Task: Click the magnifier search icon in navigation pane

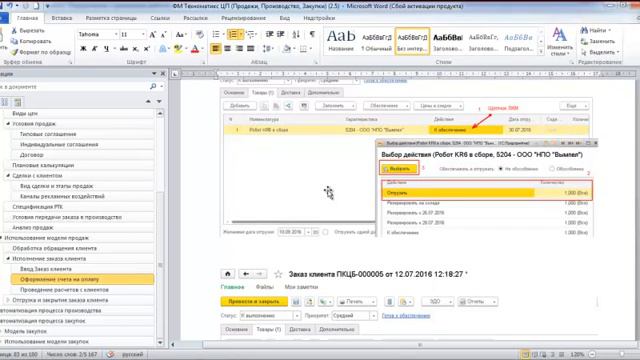Action: [x=153, y=87]
